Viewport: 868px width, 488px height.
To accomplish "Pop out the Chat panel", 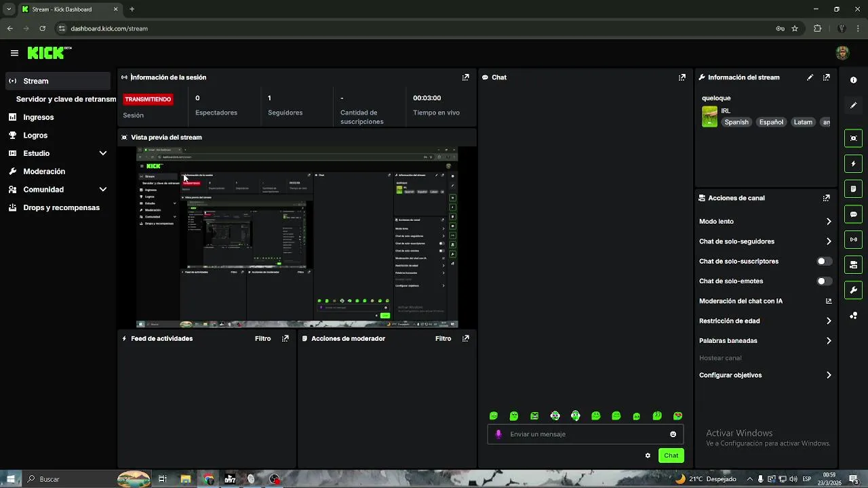I will (x=682, y=77).
